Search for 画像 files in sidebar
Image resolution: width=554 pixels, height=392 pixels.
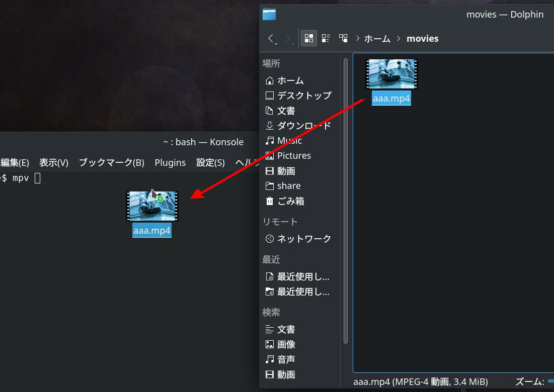click(x=298, y=344)
